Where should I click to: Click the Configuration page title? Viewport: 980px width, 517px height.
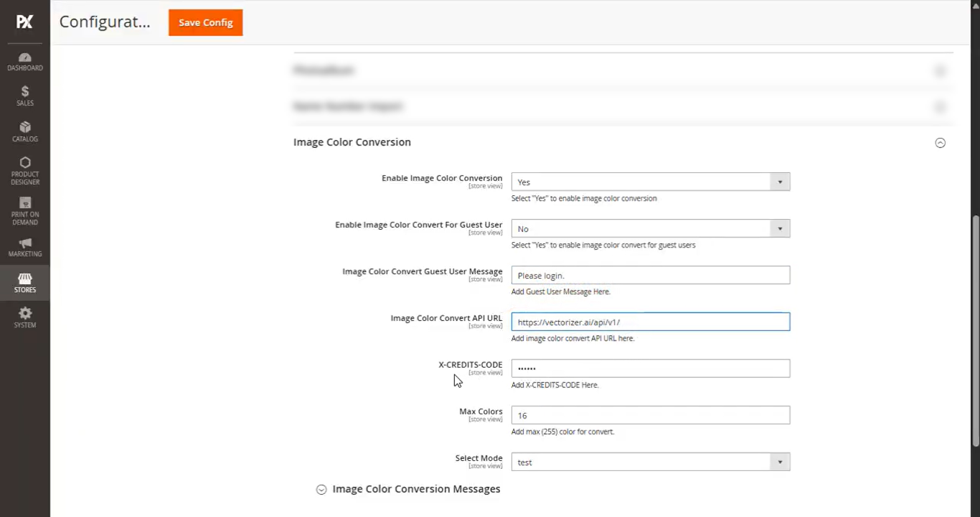pos(105,22)
